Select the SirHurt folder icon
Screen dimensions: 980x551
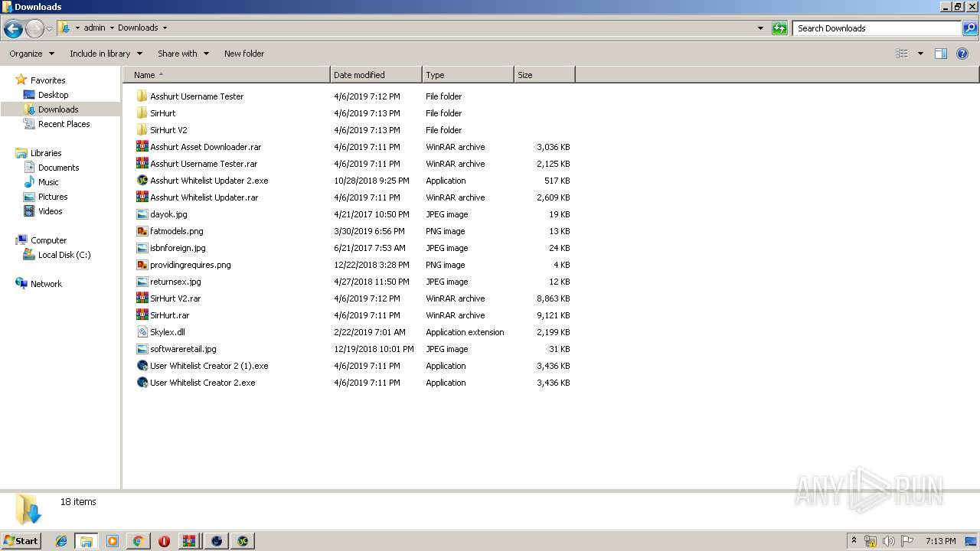coord(142,113)
